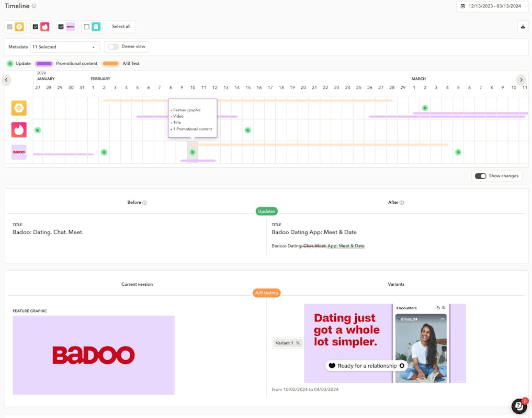Screen dimensions: 532x418
Task: Toggle the Bumble app checkbox
Action: click(x=10, y=27)
